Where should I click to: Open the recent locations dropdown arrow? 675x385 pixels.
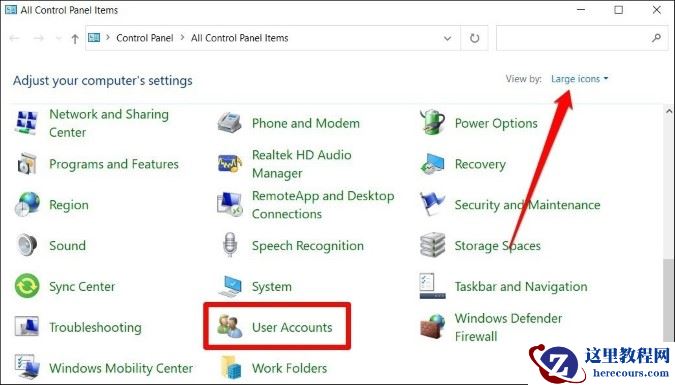point(59,38)
